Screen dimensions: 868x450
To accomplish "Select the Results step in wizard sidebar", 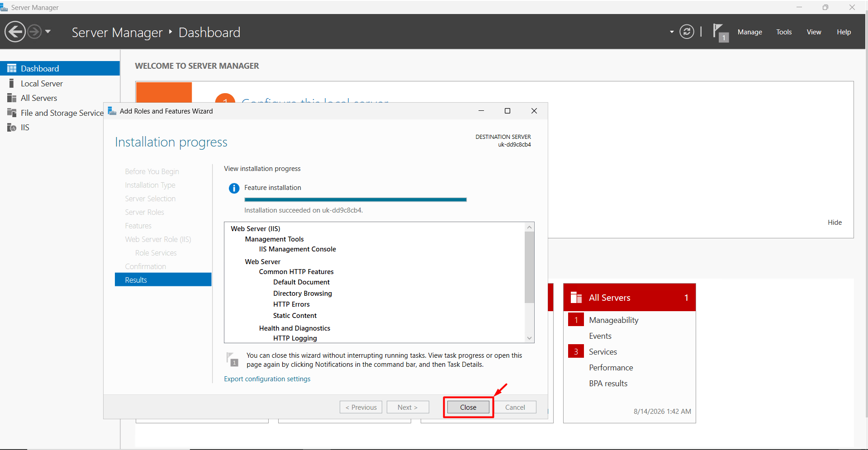I will pyautogui.click(x=163, y=280).
